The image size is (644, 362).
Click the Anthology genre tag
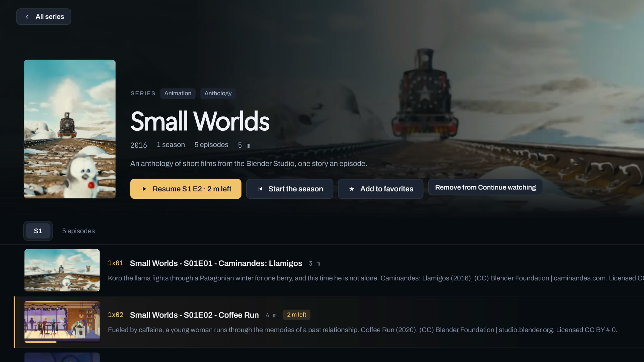pos(218,93)
